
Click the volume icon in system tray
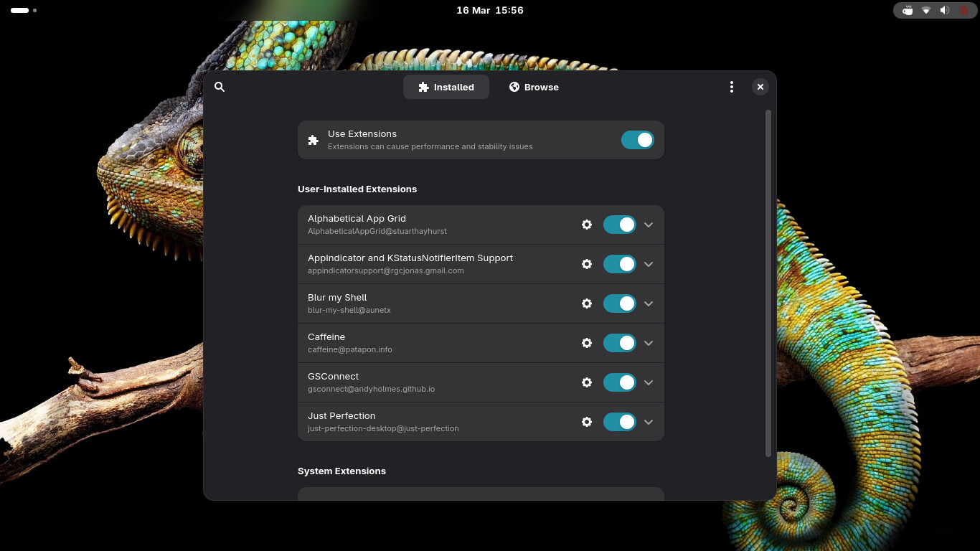pyautogui.click(x=945, y=11)
